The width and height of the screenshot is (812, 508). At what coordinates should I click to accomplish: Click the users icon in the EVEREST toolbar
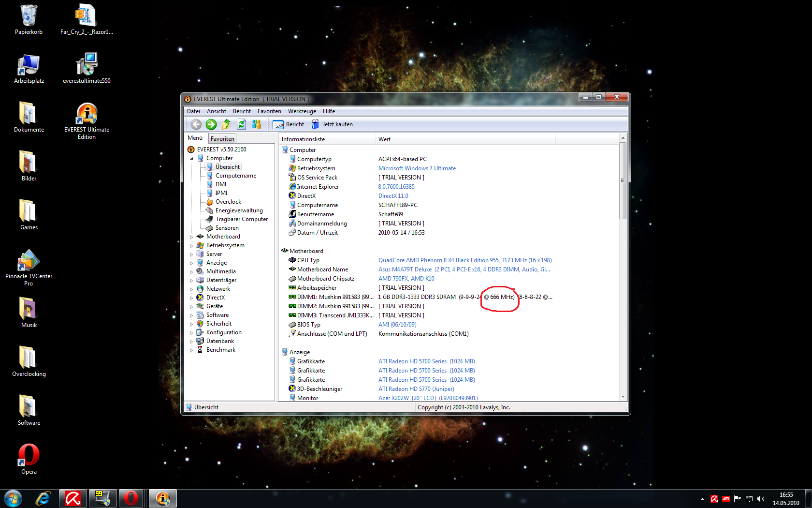pos(256,124)
